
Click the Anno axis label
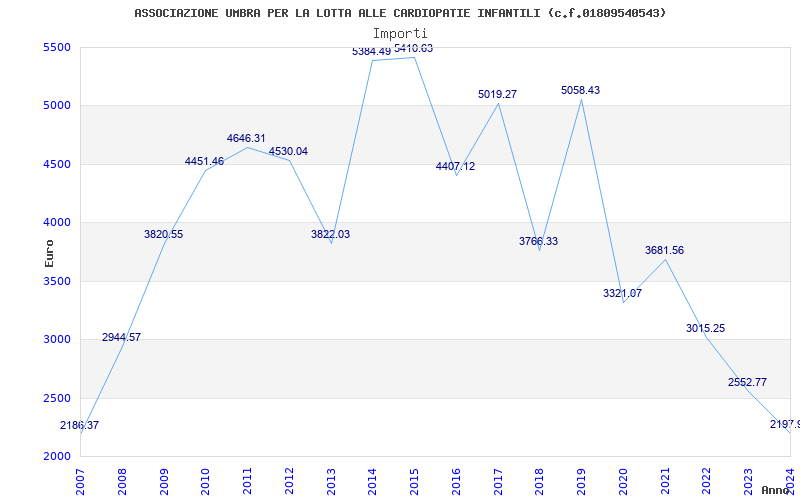point(775,490)
